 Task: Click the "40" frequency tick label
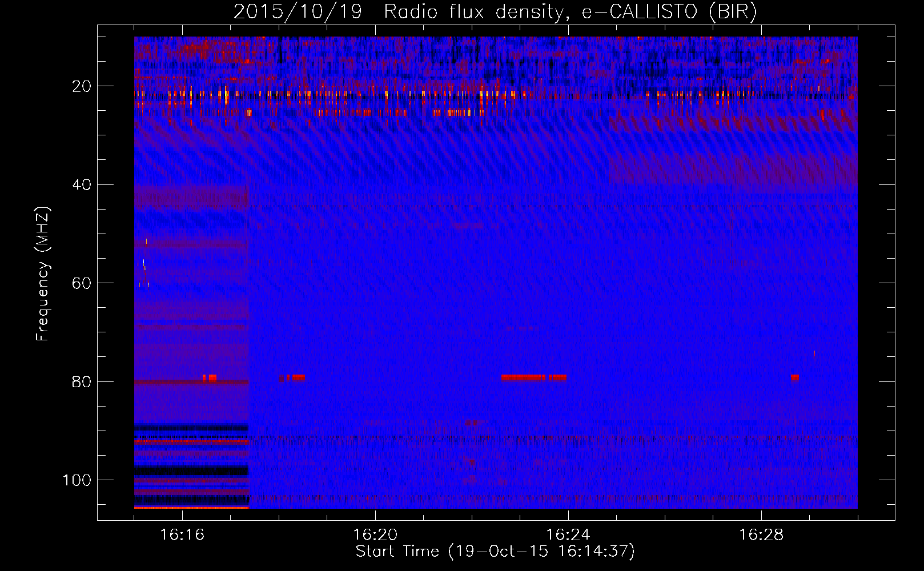[82, 184]
